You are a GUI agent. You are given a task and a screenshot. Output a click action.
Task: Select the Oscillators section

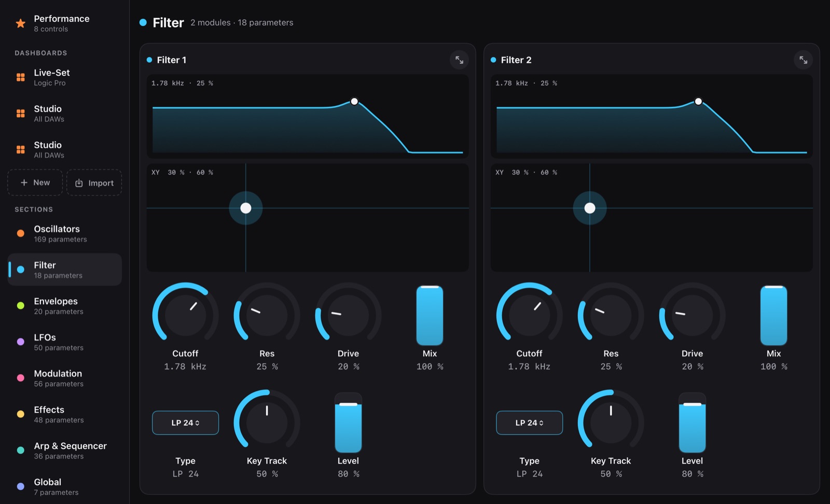65,233
